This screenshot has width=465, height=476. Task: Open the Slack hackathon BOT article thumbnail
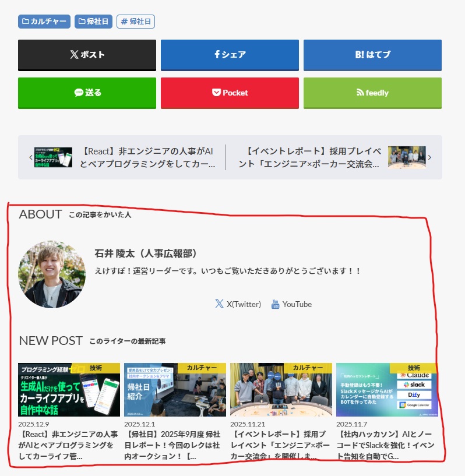[387, 390]
